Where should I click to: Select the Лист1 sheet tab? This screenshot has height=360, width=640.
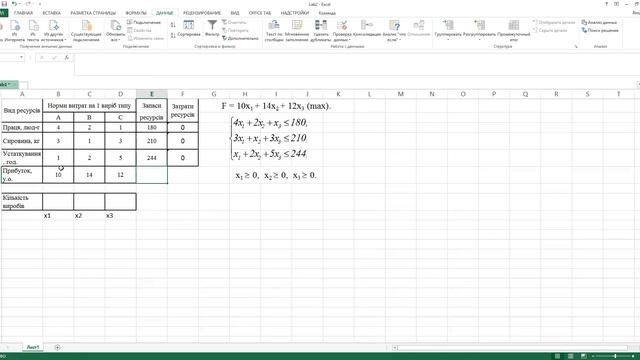coord(33,347)
